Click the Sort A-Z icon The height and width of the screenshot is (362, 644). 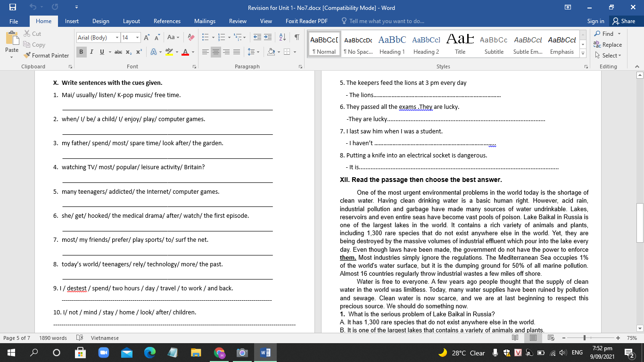point(282,37)
